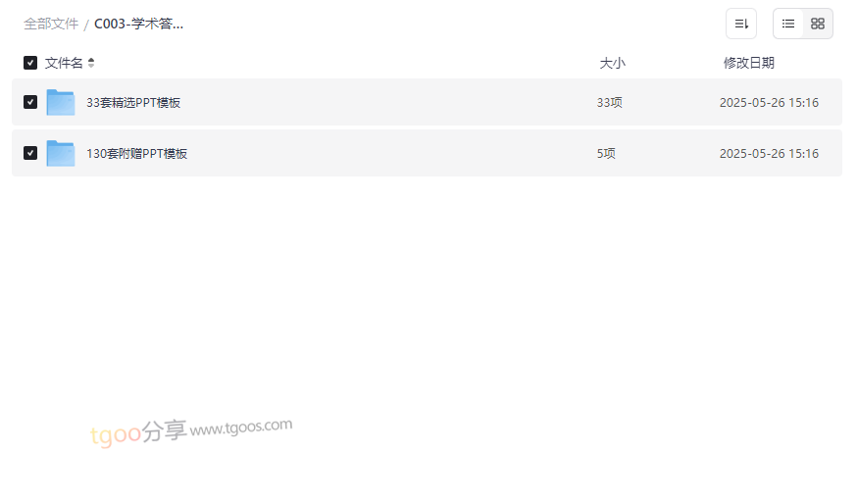Click the 130套附赠PPT模板 folder icon

(61, 153)
